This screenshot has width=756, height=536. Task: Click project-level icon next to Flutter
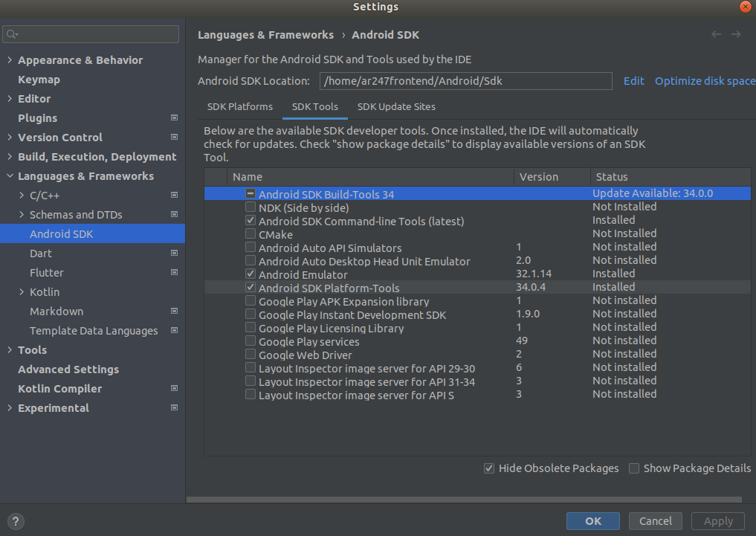[175, 272]
